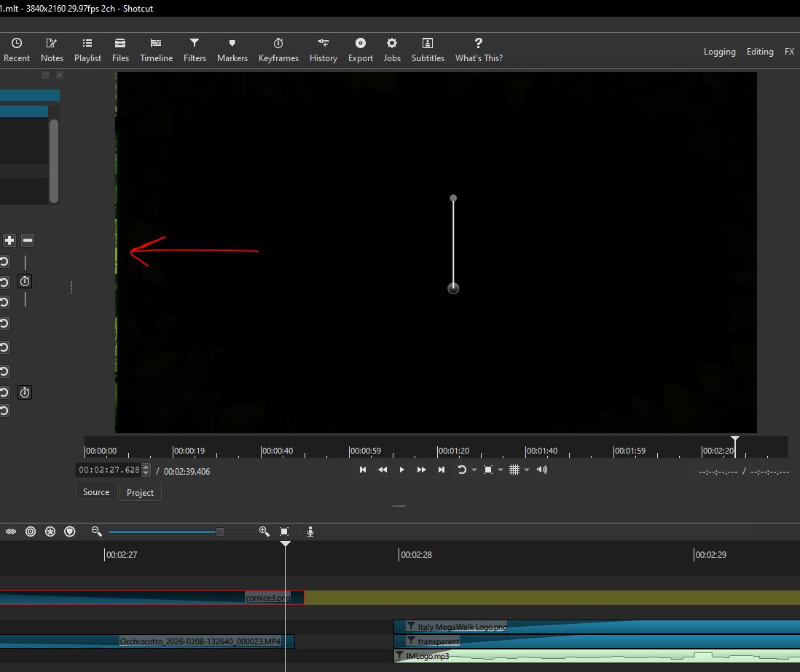This screenshot has height=672, width=800.
Task: Open the Filters panel from toolbar
Action: click(195, 50)
